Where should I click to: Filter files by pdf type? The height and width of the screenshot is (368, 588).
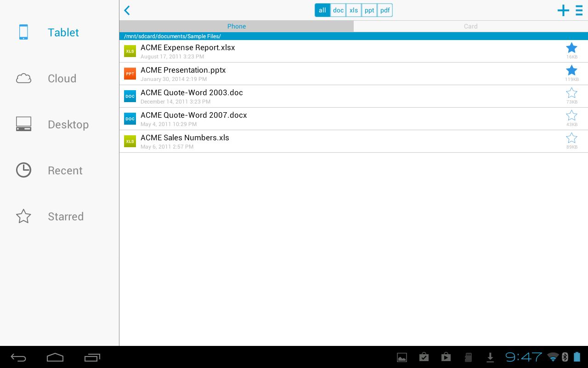384,10
